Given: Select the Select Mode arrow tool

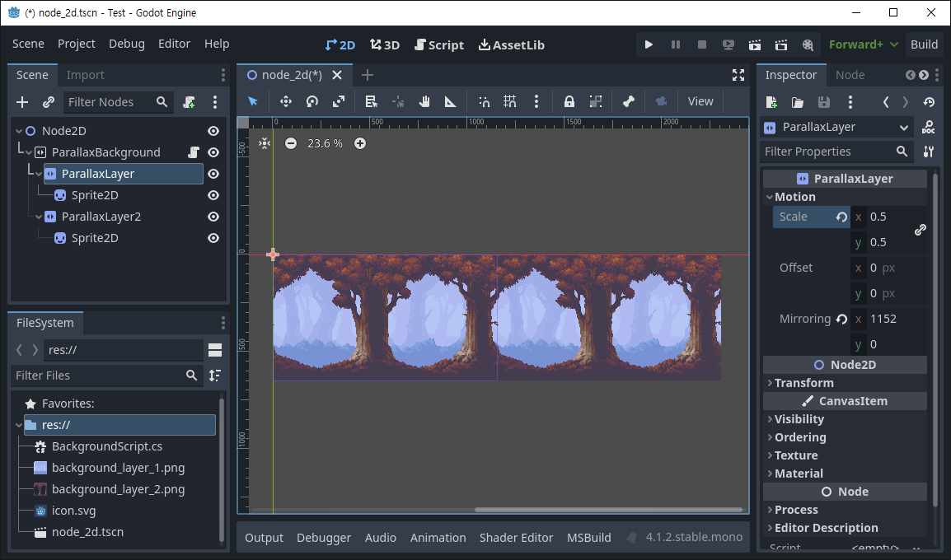Looking at the screenshot, I should point(253,101).
